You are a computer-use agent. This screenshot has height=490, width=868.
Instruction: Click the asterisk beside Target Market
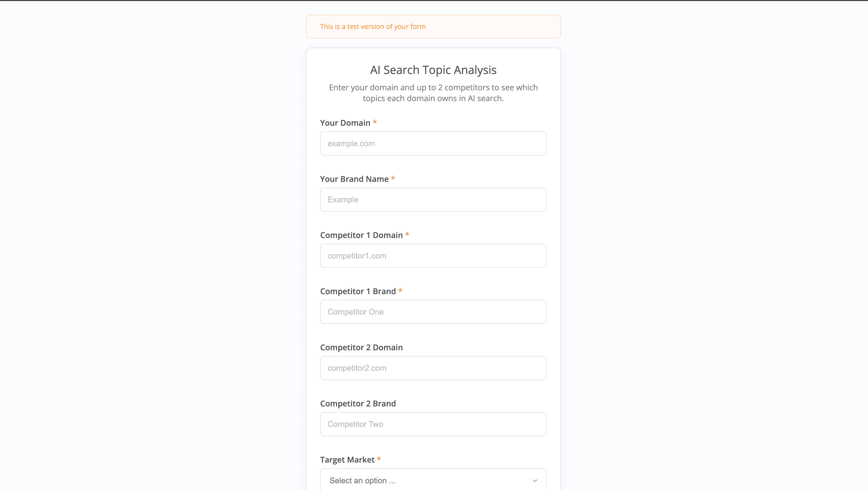pos(379,459)
